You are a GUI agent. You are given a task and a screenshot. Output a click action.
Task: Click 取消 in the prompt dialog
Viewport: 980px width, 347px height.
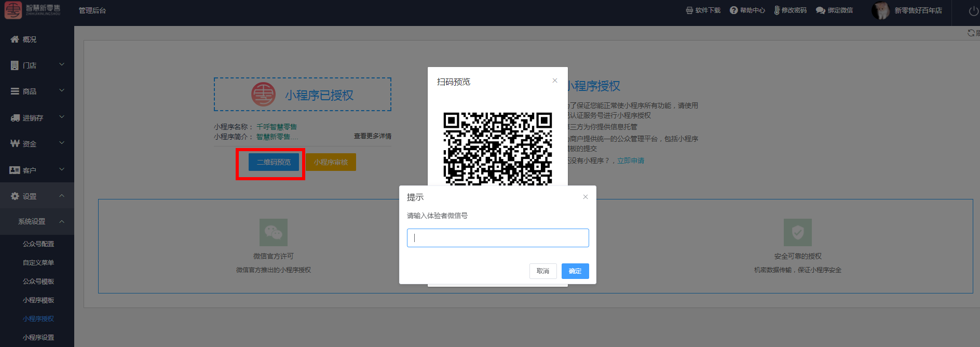[x=543, y=271]
